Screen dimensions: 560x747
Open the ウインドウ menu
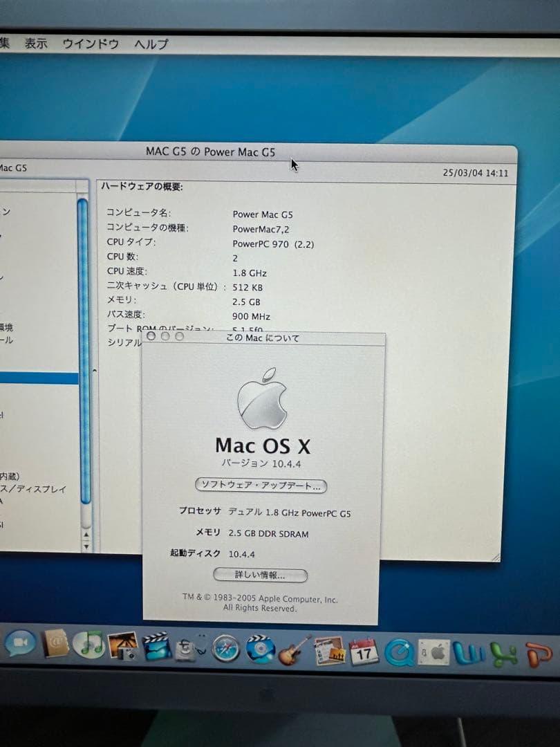90,43
